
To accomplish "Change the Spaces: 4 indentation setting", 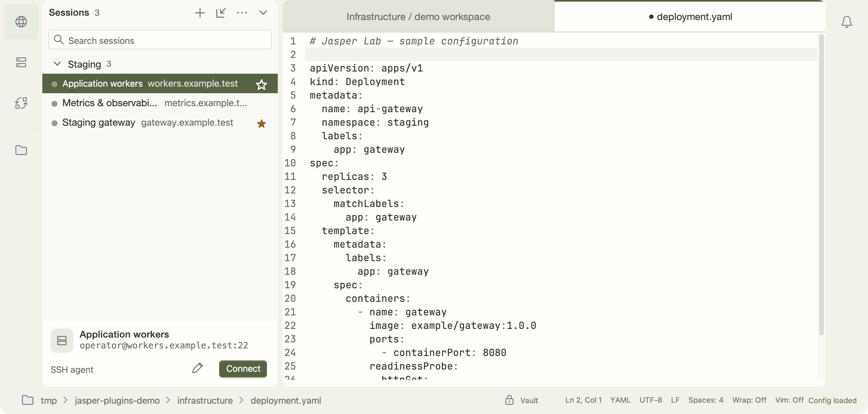I will coord(706,400).
